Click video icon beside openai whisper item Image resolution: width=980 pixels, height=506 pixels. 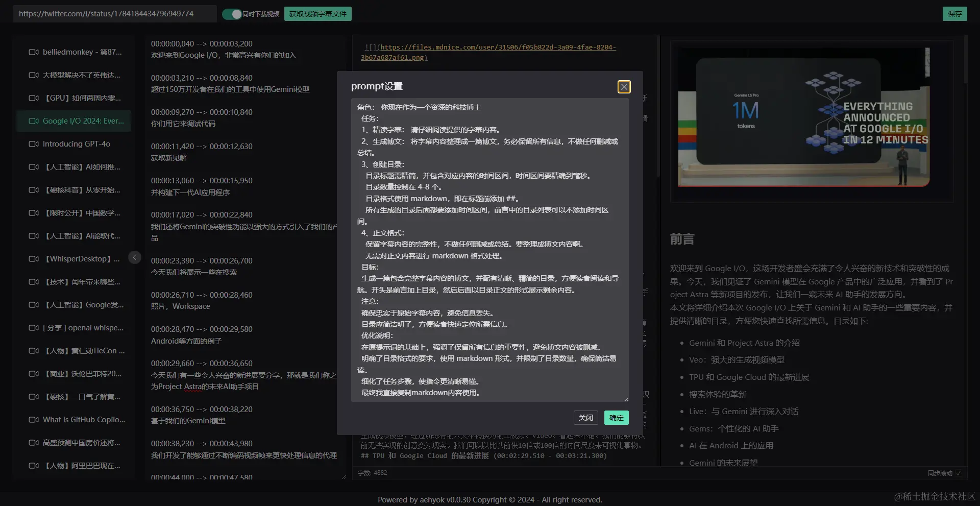click(x=34, y=328)
